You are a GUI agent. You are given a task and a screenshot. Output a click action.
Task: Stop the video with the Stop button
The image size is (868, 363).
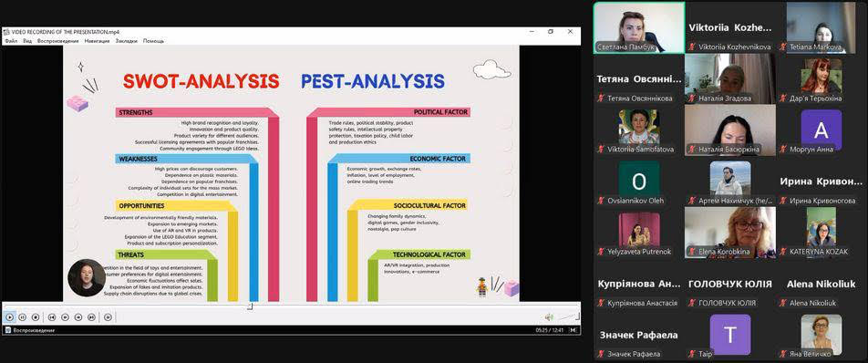coord(35,317)
